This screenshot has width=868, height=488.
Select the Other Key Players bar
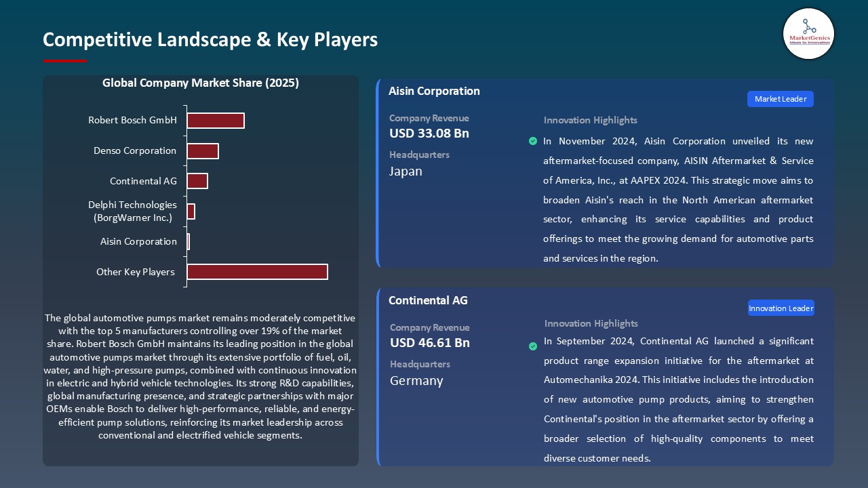click(257, 272)
